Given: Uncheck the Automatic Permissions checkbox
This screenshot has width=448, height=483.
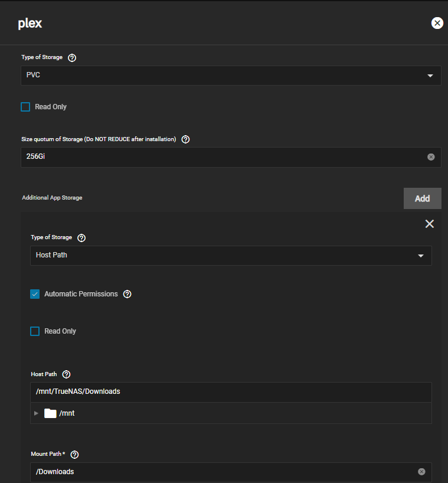Looking at the screenshot, I should 35,294.
